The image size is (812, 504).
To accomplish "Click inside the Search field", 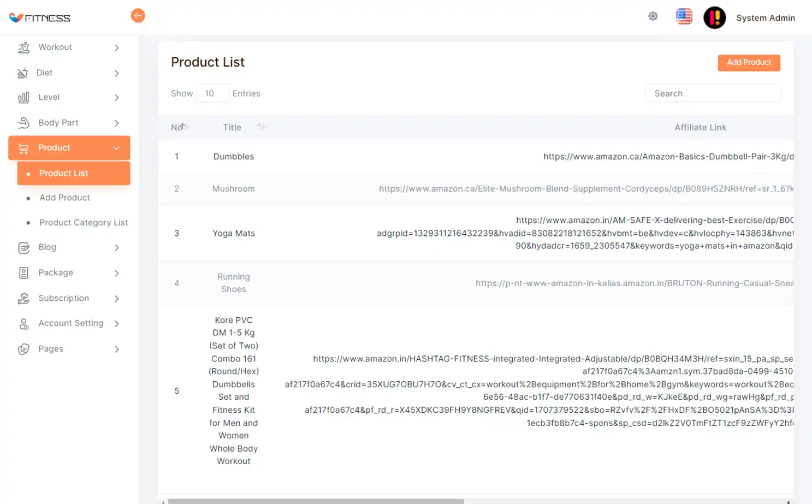I will [x=713, y=93].
